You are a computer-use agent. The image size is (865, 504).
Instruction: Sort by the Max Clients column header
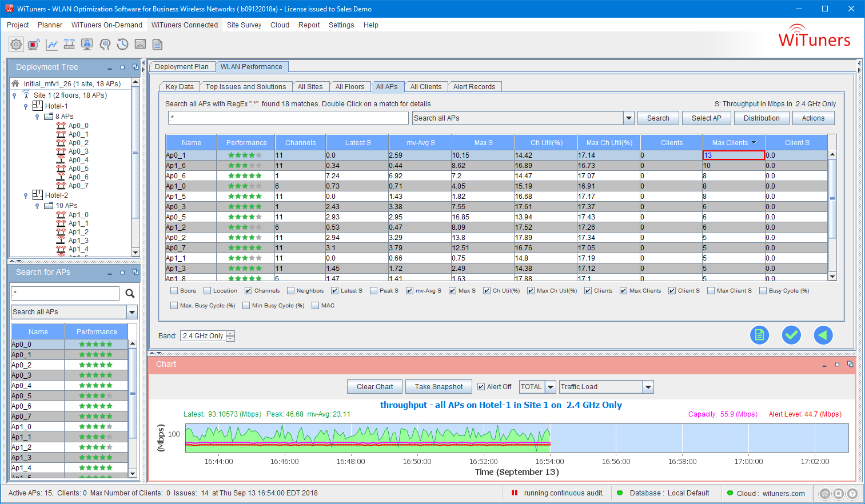tap(734, 143)
